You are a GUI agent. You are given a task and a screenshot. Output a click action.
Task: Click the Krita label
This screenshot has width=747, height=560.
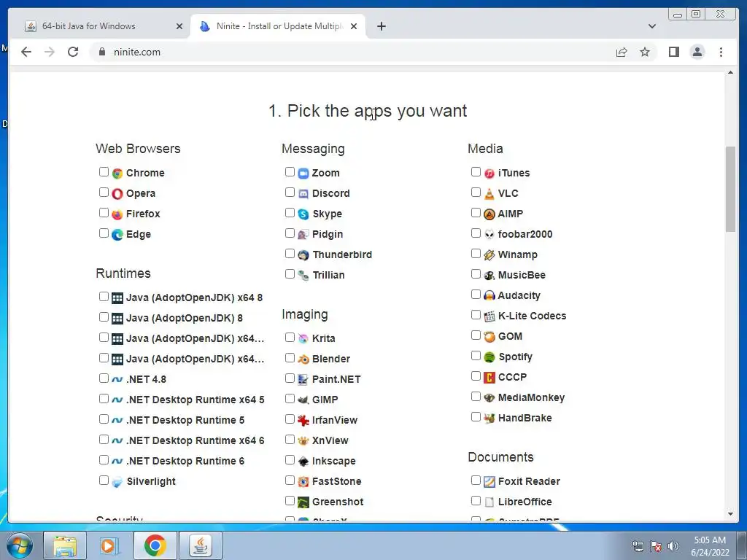[323, 338]
